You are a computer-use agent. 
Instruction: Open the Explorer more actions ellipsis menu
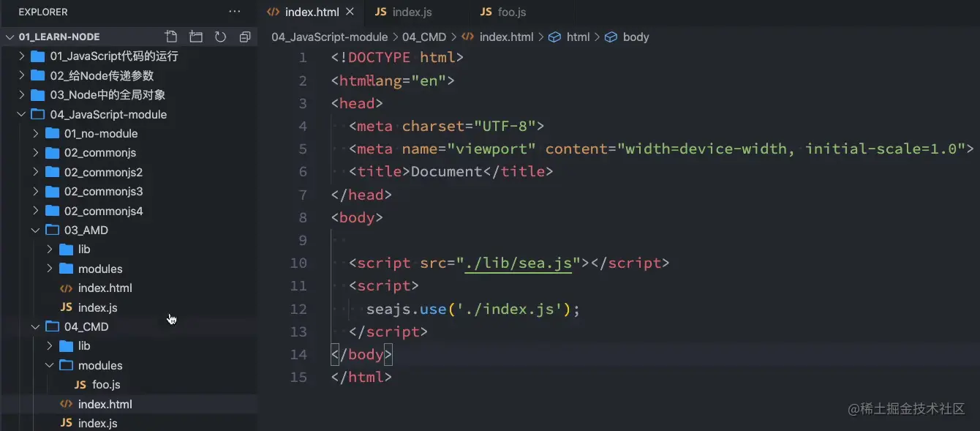[x=235, y=12]
